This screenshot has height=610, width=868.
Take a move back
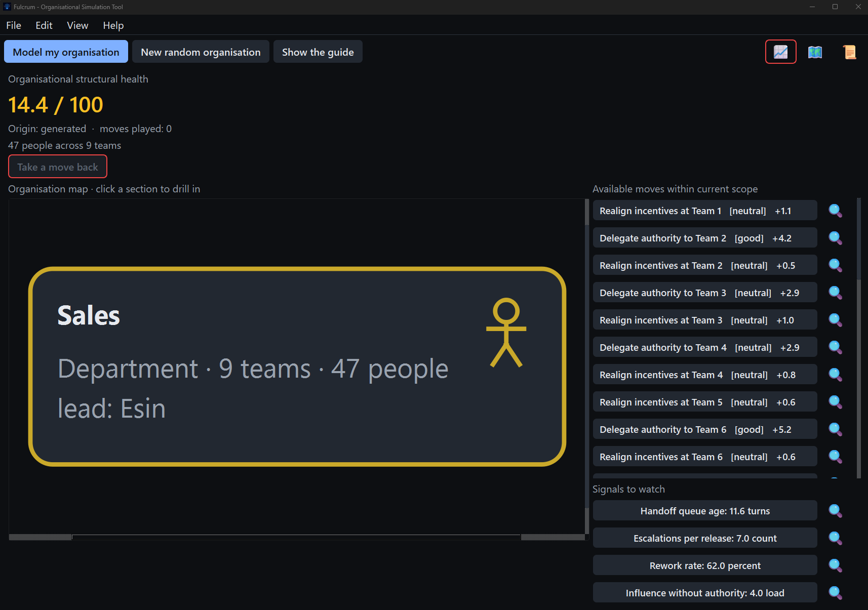pyautogui.click(x=58, y=167)
